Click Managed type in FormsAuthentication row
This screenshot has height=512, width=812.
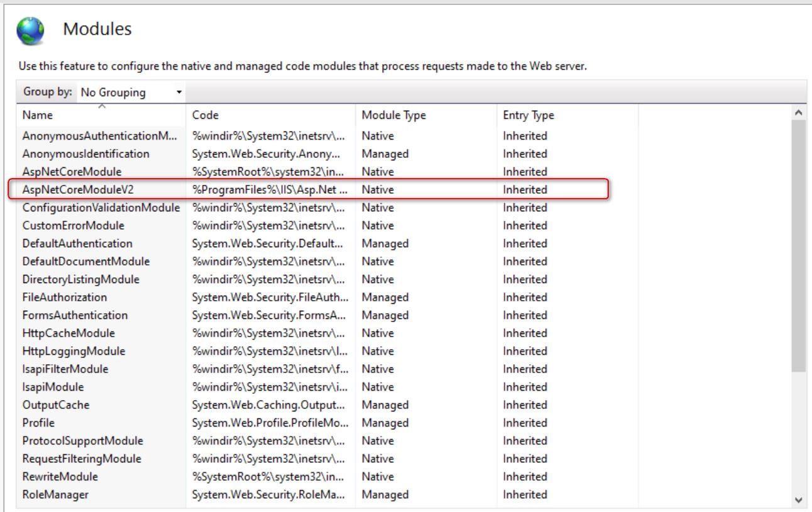point(385,315)
